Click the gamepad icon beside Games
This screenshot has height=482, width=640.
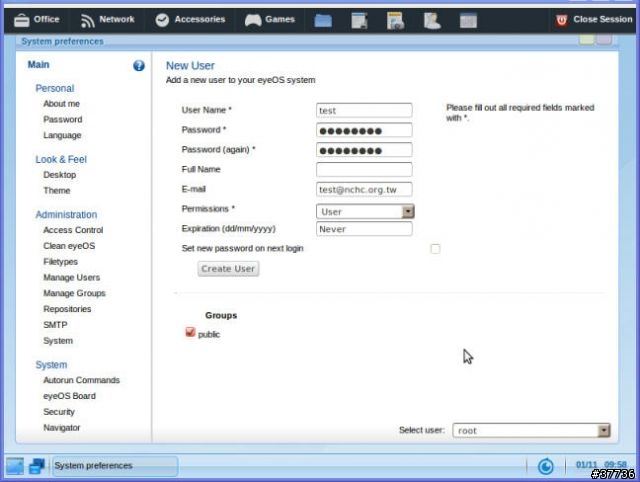[253, 20]
